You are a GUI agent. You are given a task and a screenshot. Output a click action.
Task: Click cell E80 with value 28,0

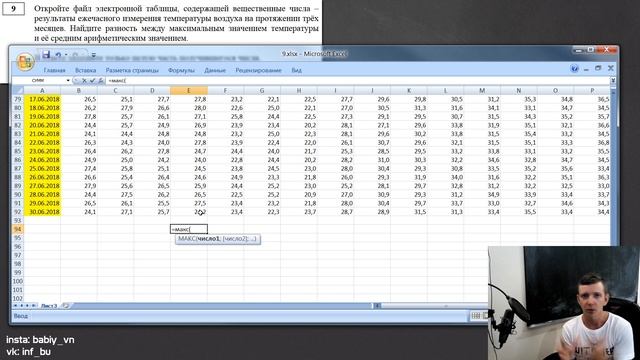click(x=189, y=108)
